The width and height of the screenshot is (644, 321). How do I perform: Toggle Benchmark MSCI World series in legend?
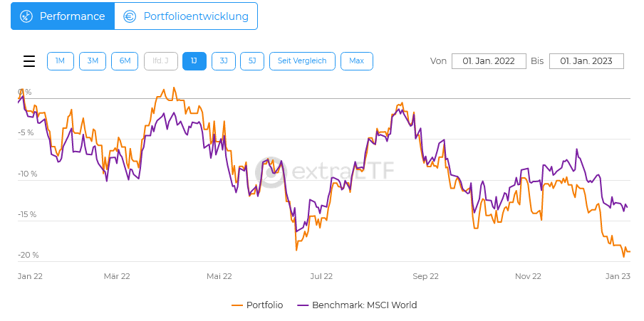(364, 305)
